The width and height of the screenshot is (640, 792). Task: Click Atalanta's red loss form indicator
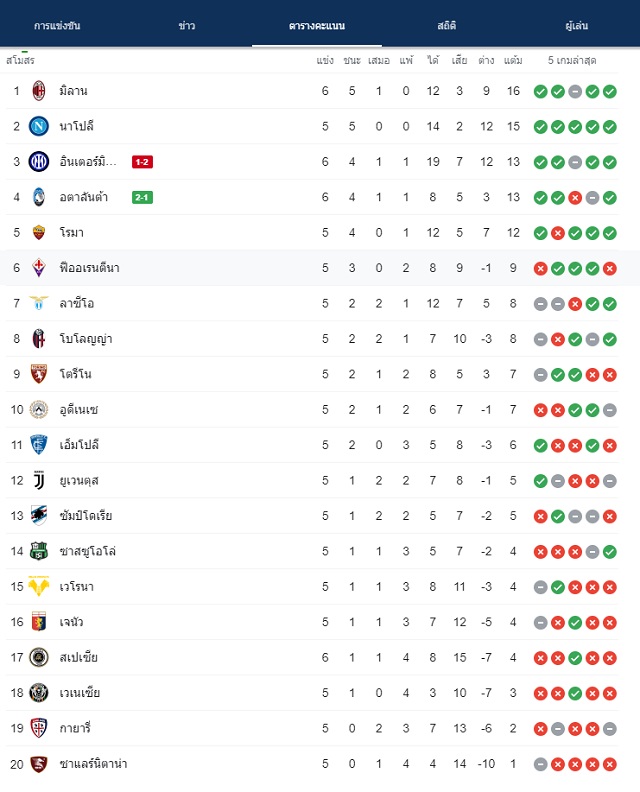[x=575, y=197]
